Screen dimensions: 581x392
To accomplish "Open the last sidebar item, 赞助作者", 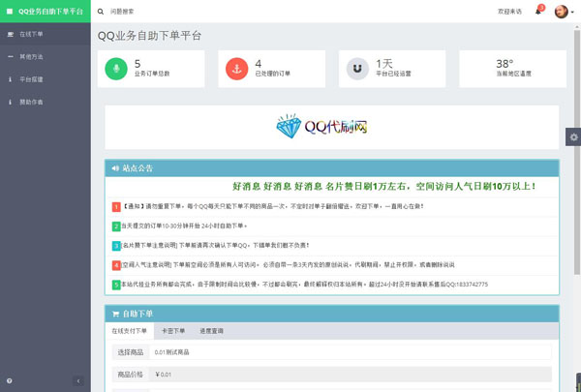I will [x=46, y=102].
